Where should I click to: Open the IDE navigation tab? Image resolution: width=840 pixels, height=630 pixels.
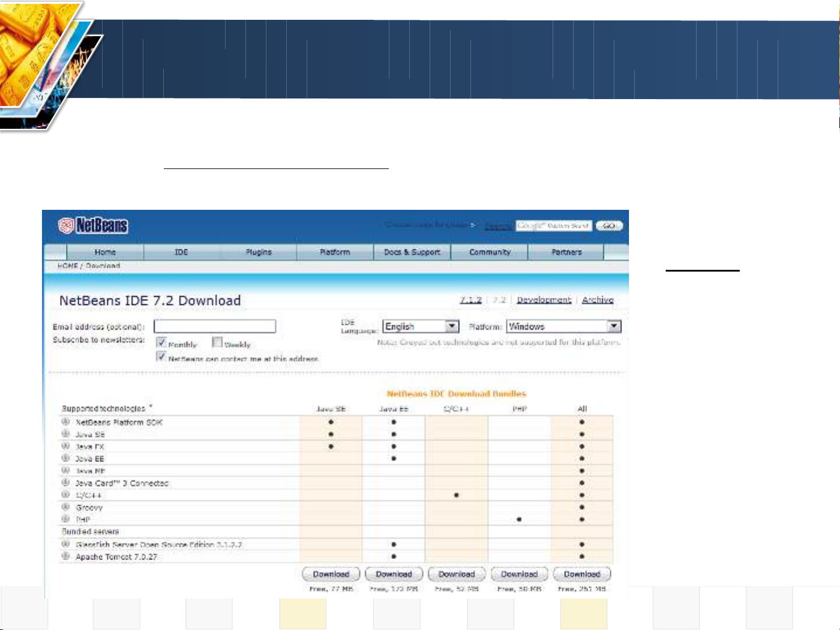point(181,252)
